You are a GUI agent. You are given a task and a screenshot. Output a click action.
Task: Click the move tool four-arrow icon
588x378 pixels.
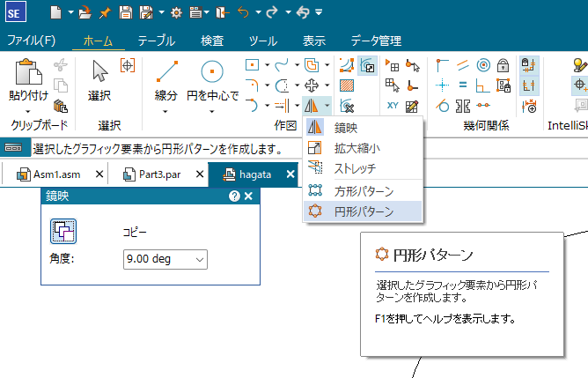pos(313,85)
